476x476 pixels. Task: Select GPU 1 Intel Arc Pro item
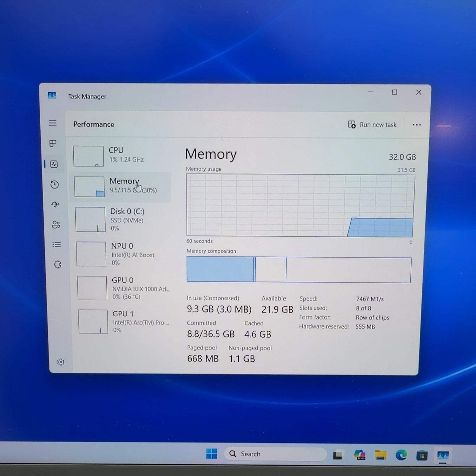click(x=124, y=321)
